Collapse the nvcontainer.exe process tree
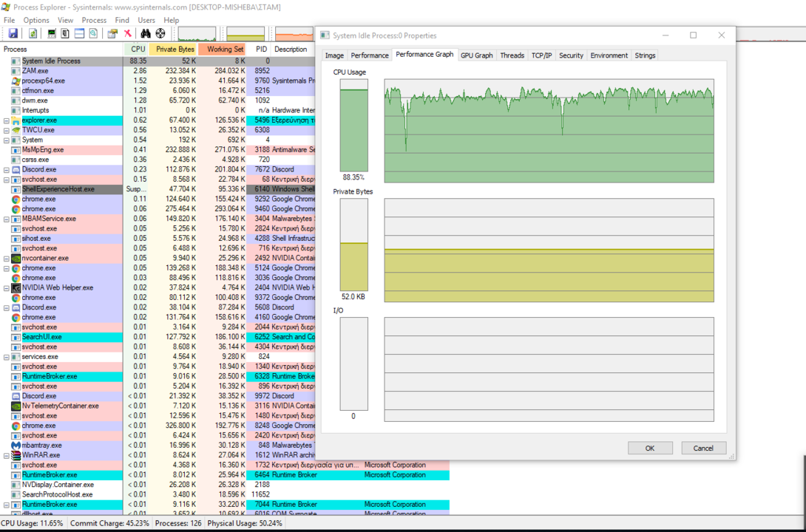The image size is (806, 532). tap(6, 259)
